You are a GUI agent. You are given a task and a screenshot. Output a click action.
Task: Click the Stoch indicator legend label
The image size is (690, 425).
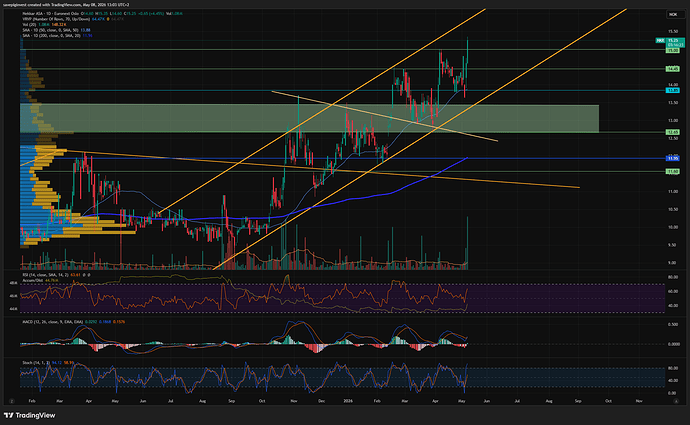[36, 363]
